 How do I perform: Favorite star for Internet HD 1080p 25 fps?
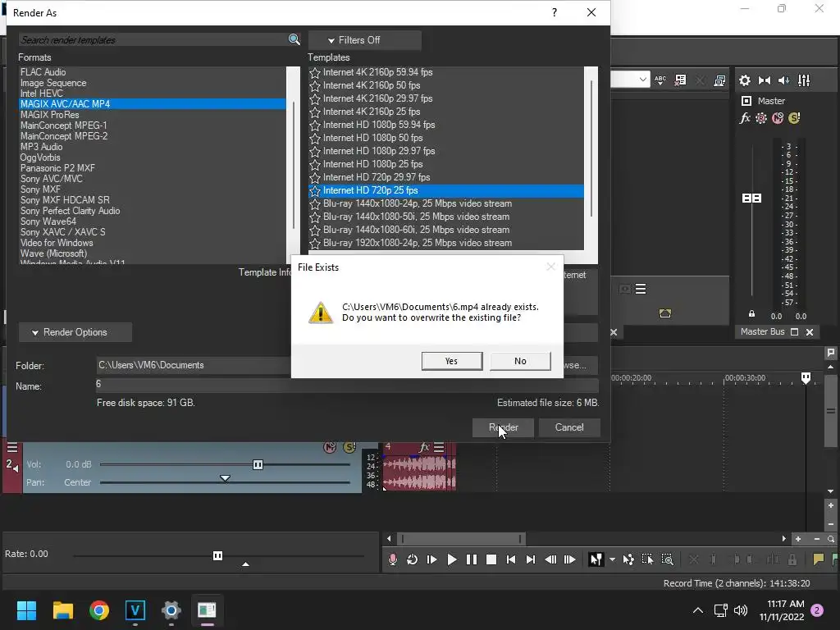click(x=315, y=164)
